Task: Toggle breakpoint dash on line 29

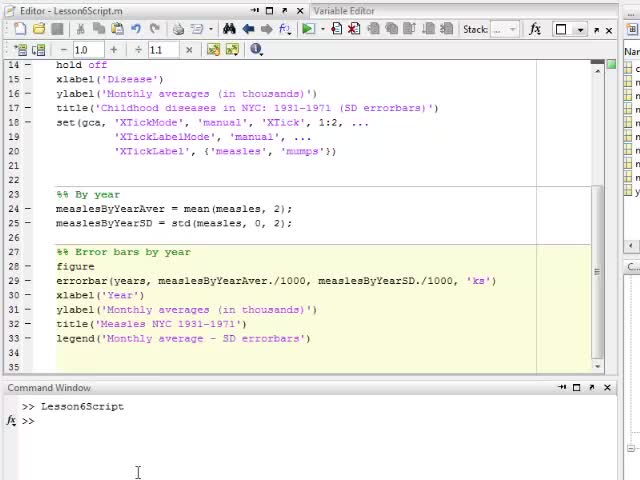Action: 28,281
